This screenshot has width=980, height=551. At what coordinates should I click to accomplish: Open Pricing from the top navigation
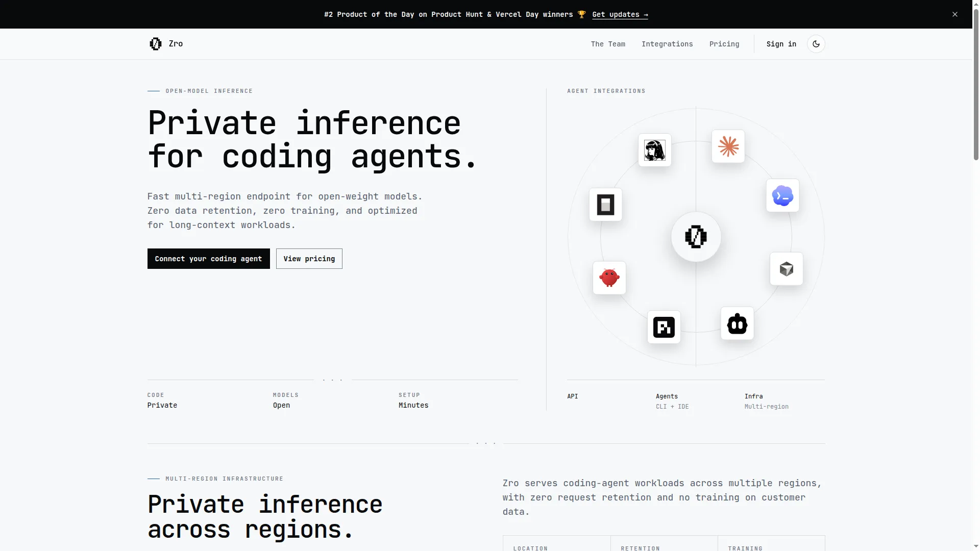tap(724, 44)
